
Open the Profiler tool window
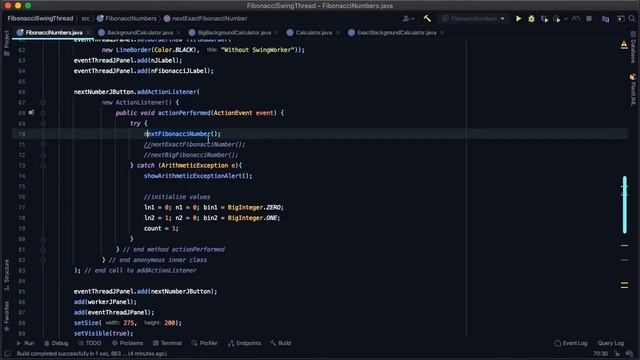(204, 343)
